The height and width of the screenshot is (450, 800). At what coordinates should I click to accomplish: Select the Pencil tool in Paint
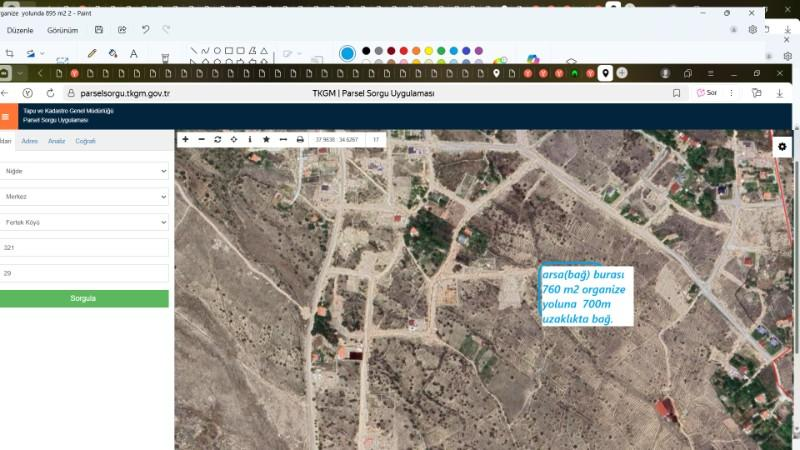92,53
